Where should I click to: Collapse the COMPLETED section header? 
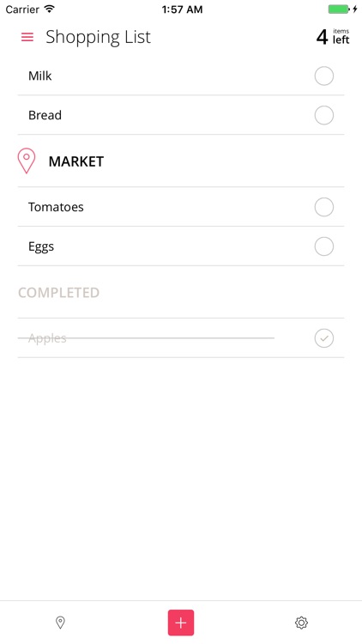[58, 293]
